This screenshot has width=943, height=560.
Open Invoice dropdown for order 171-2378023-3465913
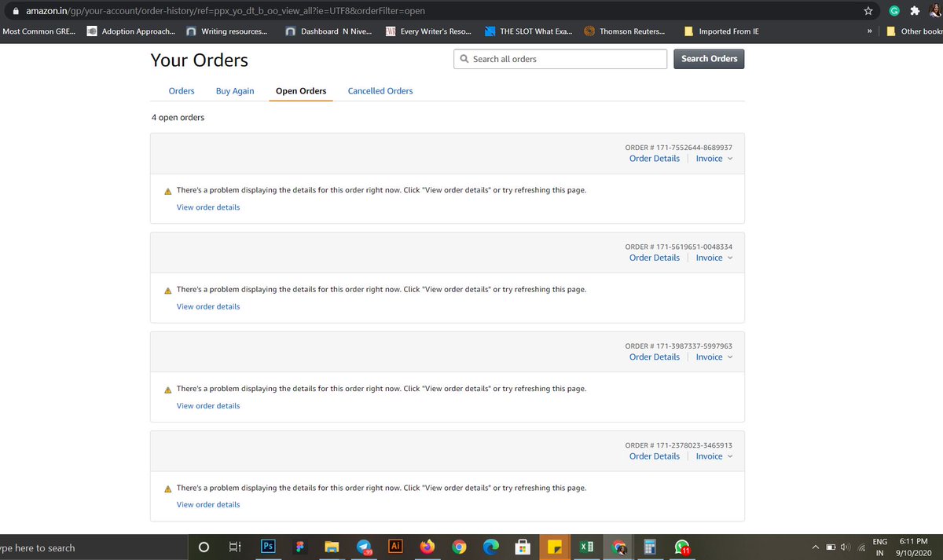714,456
